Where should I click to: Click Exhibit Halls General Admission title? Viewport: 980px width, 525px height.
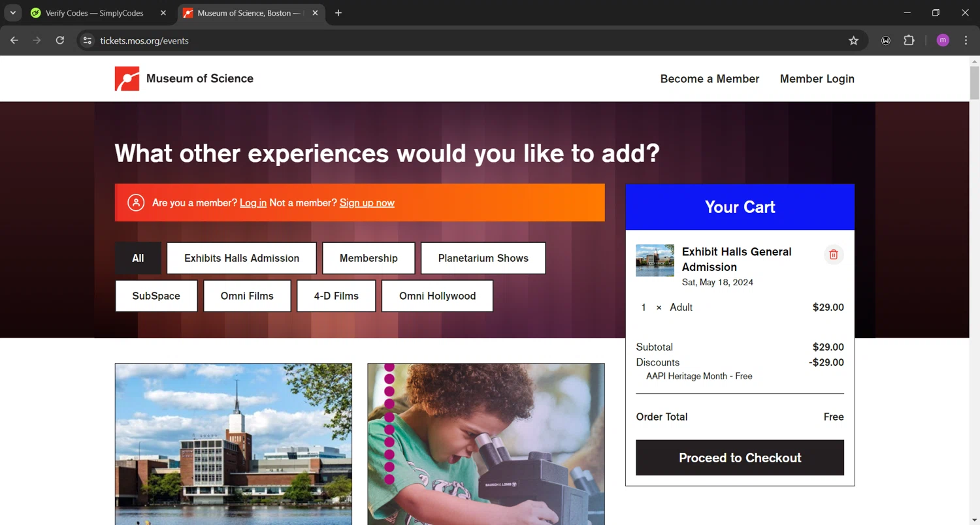[736, 259]
